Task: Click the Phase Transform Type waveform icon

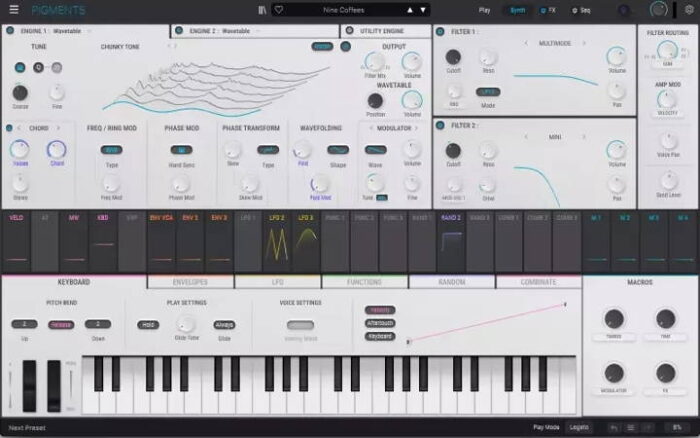Action: point(267,150)
